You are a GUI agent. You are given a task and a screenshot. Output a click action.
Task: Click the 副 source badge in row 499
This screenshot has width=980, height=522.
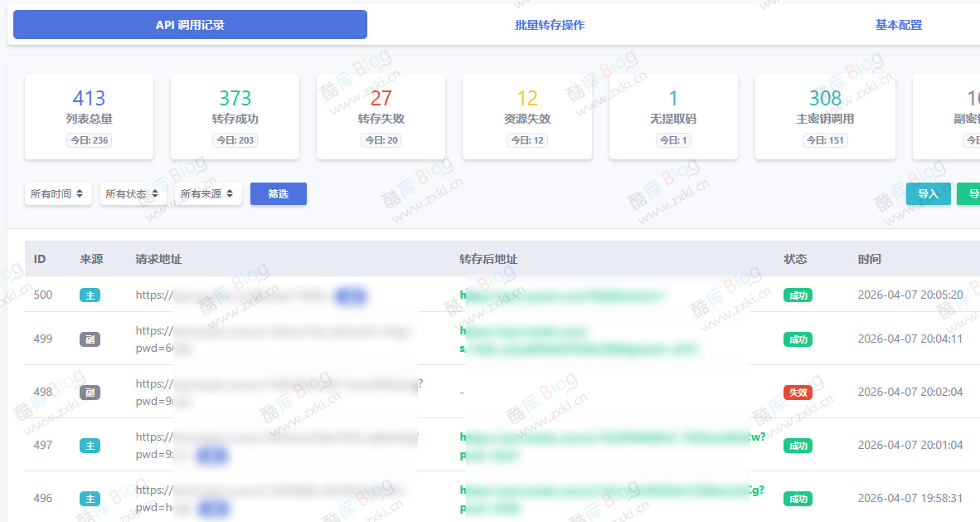tap(90, 339)
